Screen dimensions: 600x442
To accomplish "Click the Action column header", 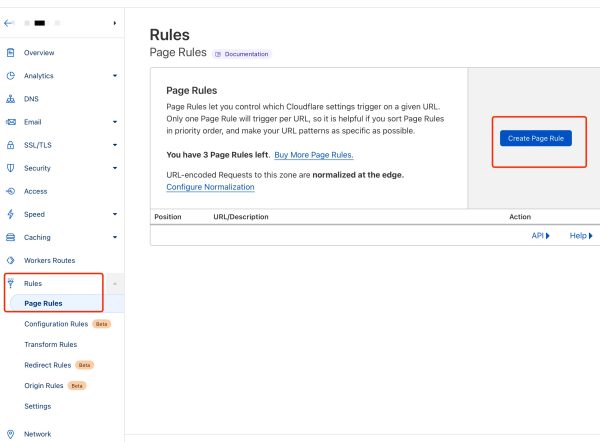I will [x=520, y=217].
